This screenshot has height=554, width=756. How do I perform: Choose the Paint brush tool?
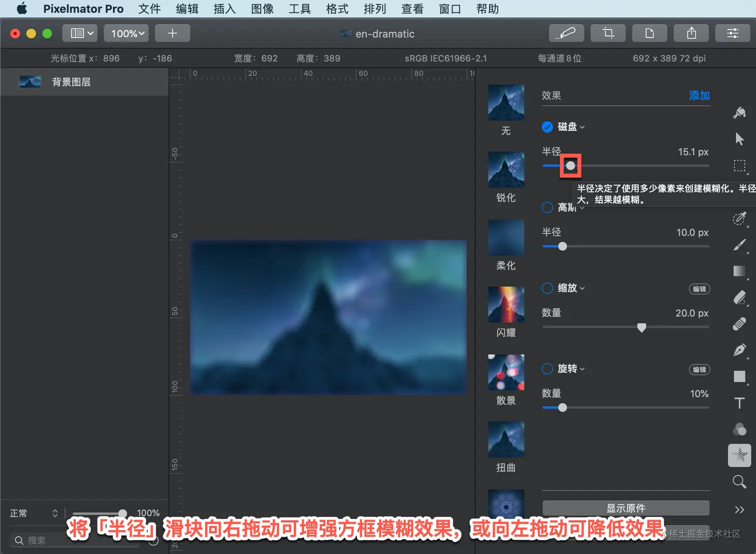(740, 245)
